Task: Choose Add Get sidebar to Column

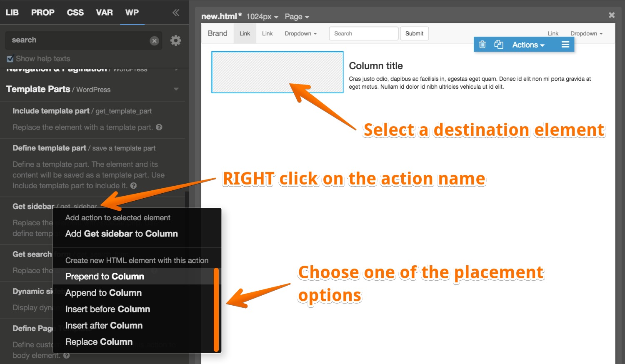Action: (122, 234)
